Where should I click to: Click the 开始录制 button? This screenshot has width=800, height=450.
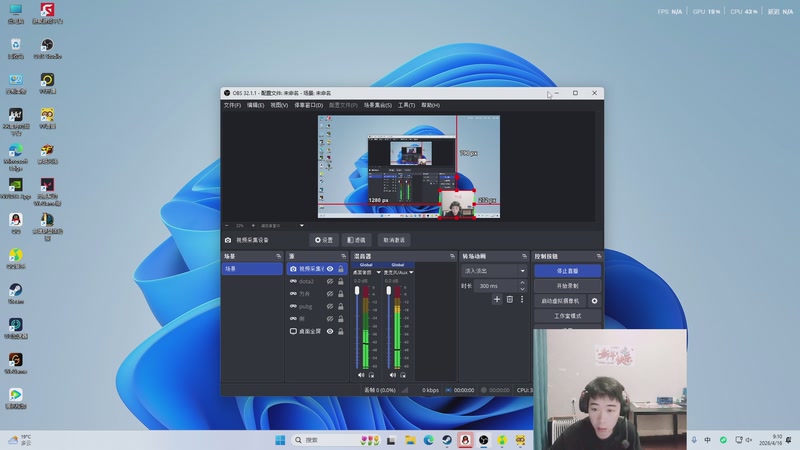tap(567, 286)
